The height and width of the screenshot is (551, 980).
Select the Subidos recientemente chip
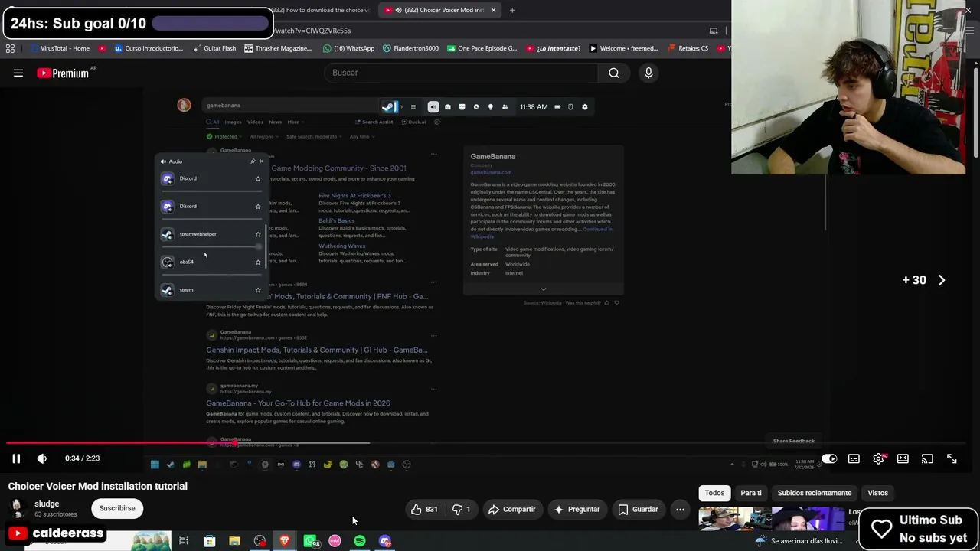pos(815,493)
